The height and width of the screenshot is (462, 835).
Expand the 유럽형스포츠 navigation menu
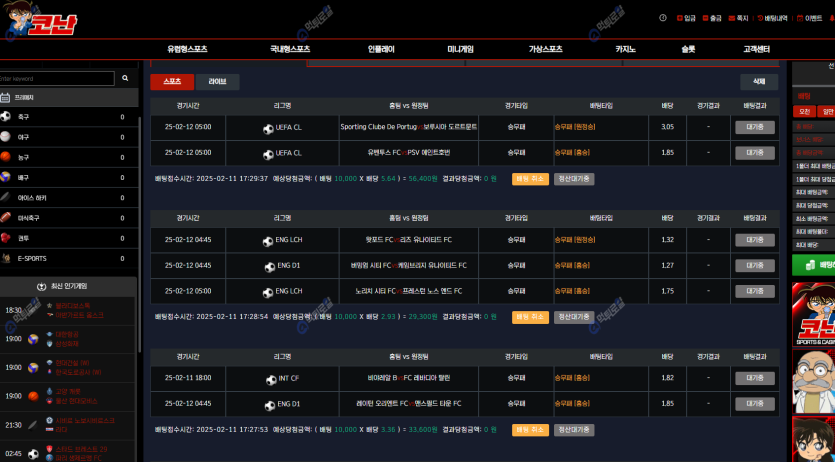(187, 49)
